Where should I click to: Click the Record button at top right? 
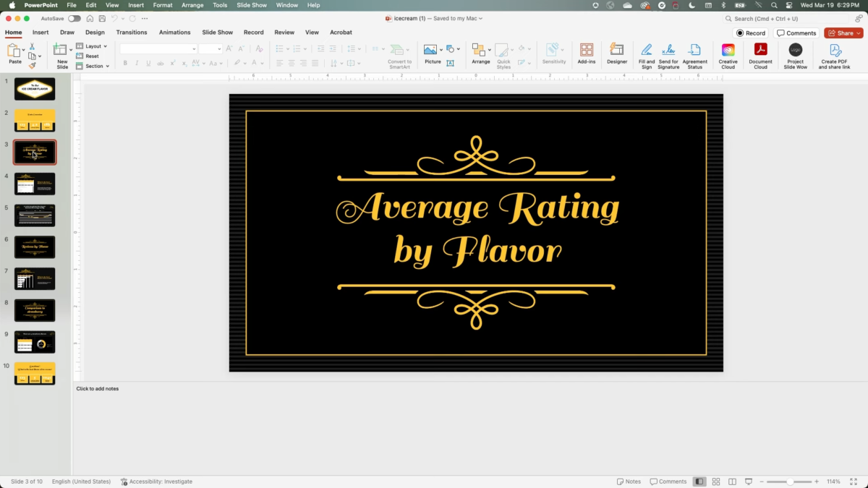751,33
